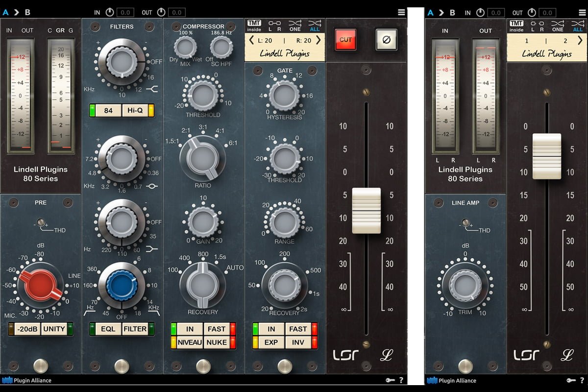Toggle the compressor FAST switch
588x392 pixels.
216,329
